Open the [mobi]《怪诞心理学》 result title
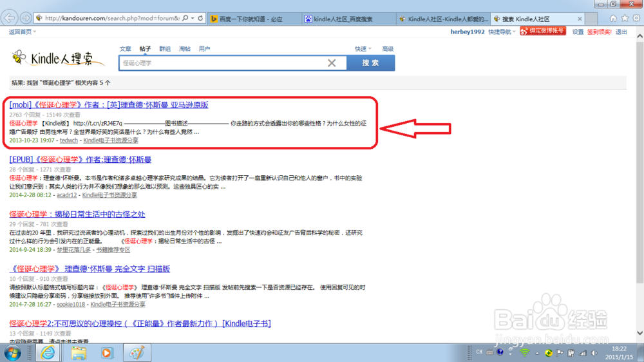644x362 pixels. (109, 105)
